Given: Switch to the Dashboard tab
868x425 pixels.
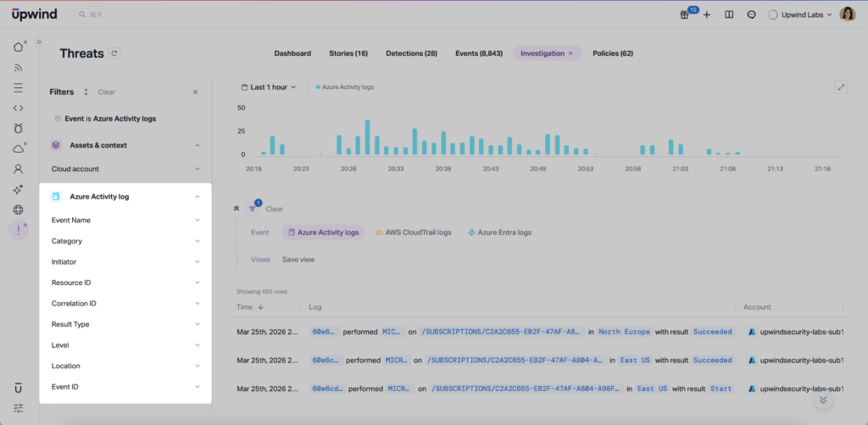Looking at the screenshot, I should click(292, 53).
